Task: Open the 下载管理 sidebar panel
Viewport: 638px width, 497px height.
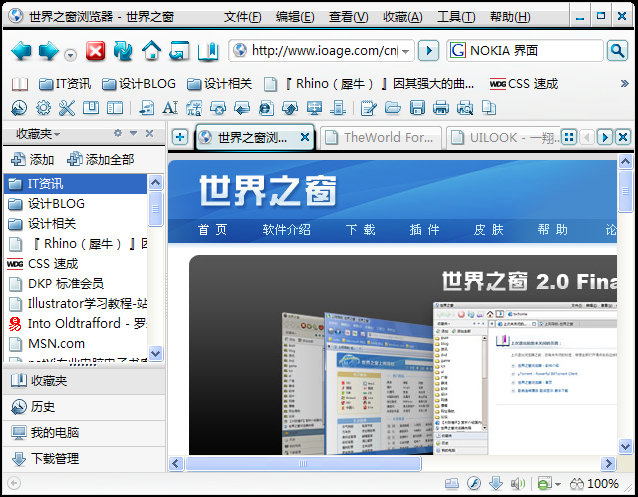Action: (84, 459)
